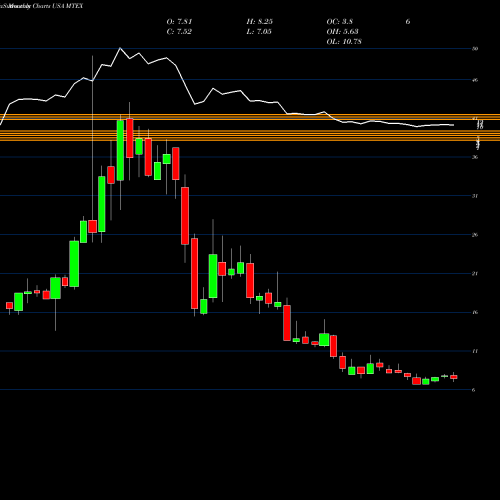
Task: Click the price axis label 31
Action: click(475, 196)
